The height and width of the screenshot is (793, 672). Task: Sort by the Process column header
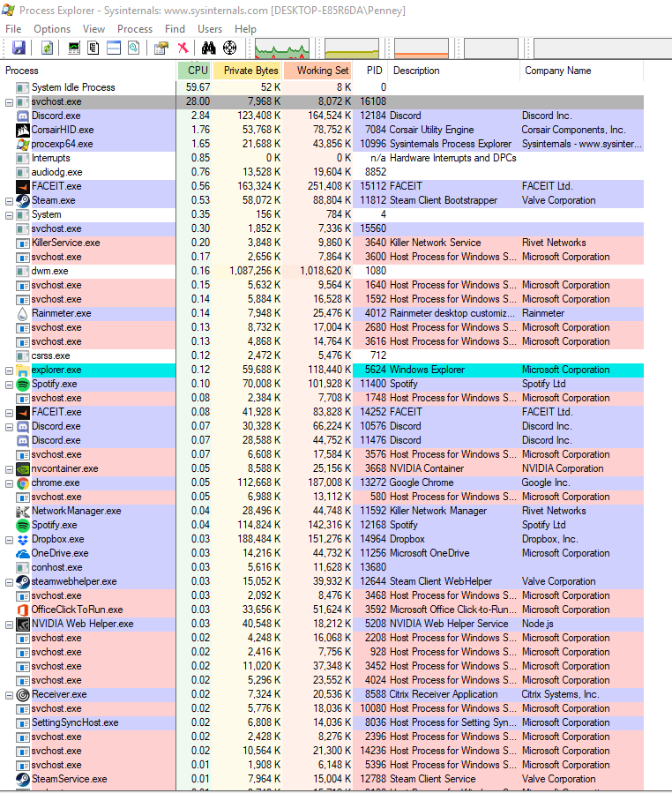point(89,71)
